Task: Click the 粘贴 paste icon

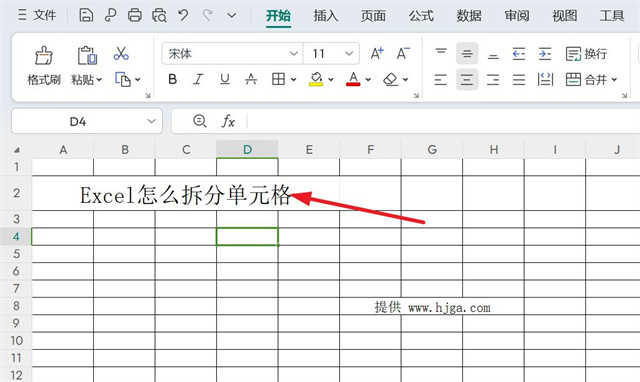Action: click(x=87, y=56)
